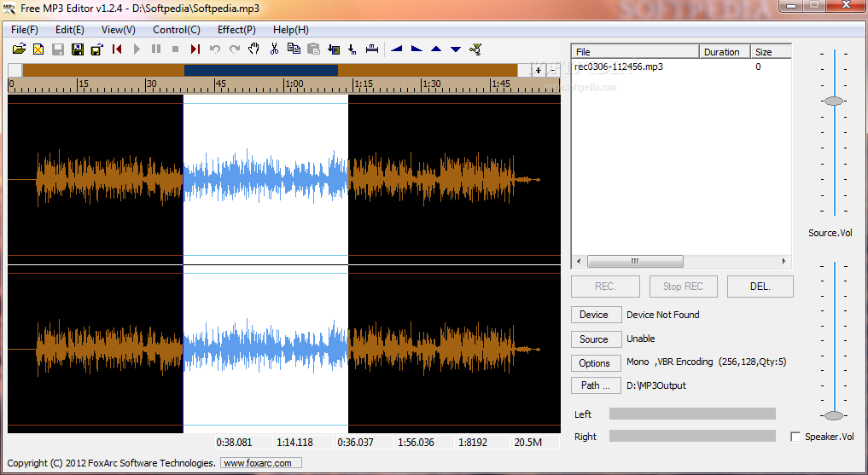Decrease volume with the down triangle icon
868x475 pixels.
(456, 49)
